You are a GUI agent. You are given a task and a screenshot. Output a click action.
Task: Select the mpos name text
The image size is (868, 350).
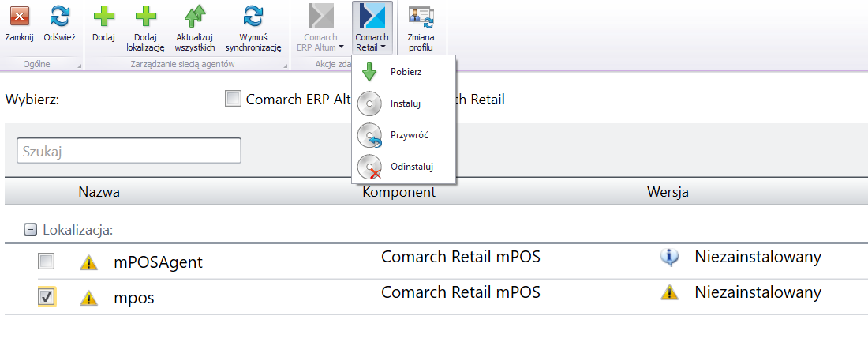tap(134, 299)
